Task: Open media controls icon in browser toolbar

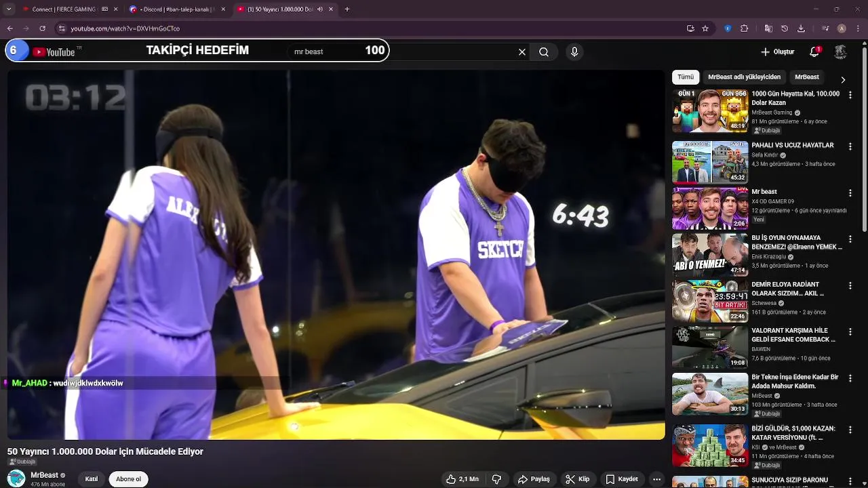Action: pos(825,28)
